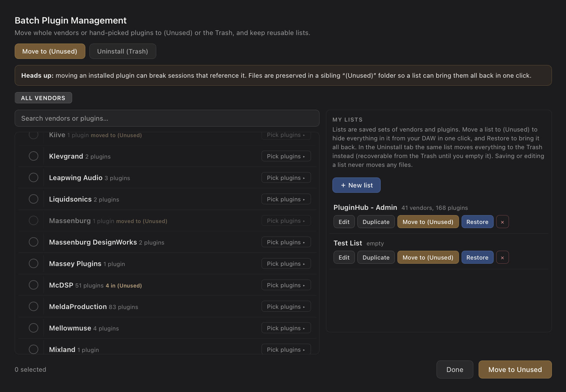Screen dimensions: 566x392
Task: Select the Liquidsonics vendor radio
Action: click(x=34, y=199)
